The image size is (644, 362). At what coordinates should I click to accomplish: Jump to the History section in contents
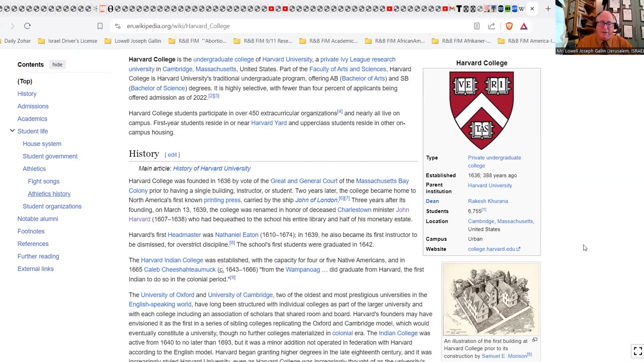tap(27, 94)
